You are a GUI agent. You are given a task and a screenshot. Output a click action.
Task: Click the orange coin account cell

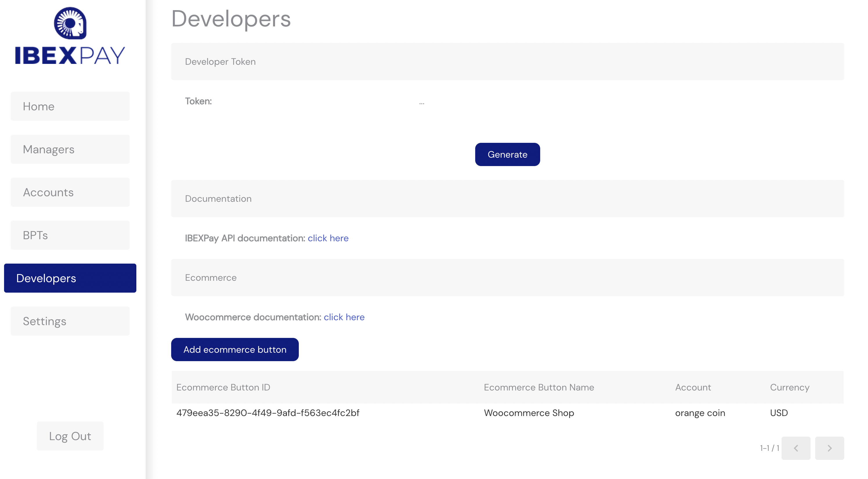pos(700,413)
